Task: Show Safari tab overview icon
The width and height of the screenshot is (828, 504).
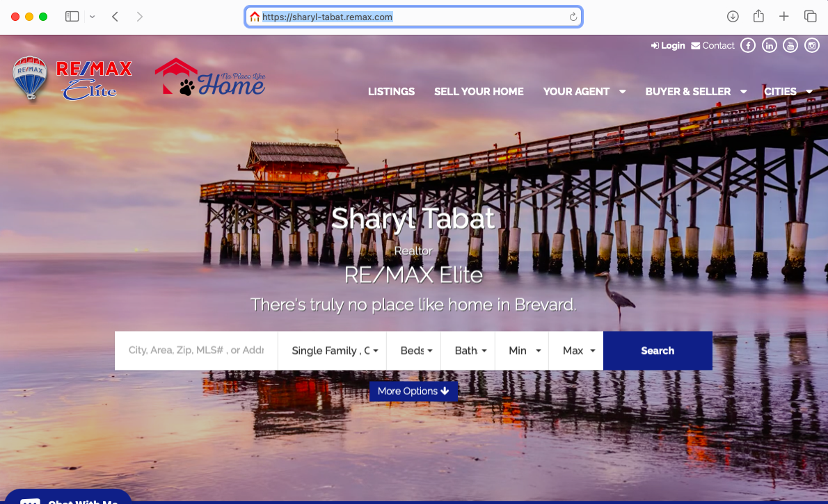Action: point(810,17)
